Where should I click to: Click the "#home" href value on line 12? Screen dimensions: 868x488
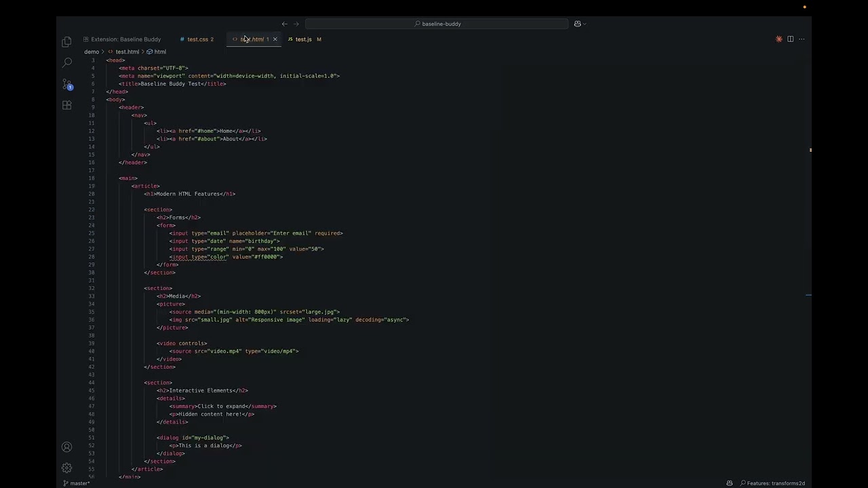(x=204, y=131)
